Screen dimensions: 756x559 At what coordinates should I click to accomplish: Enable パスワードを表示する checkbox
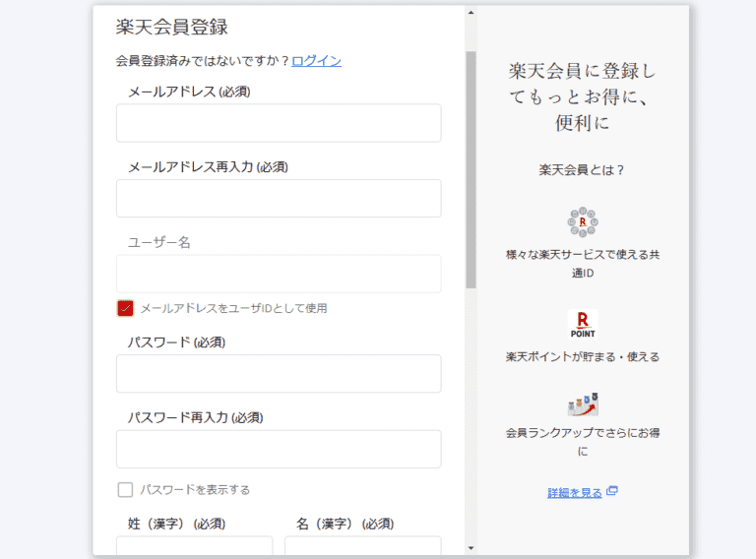[x=125, y=489]
